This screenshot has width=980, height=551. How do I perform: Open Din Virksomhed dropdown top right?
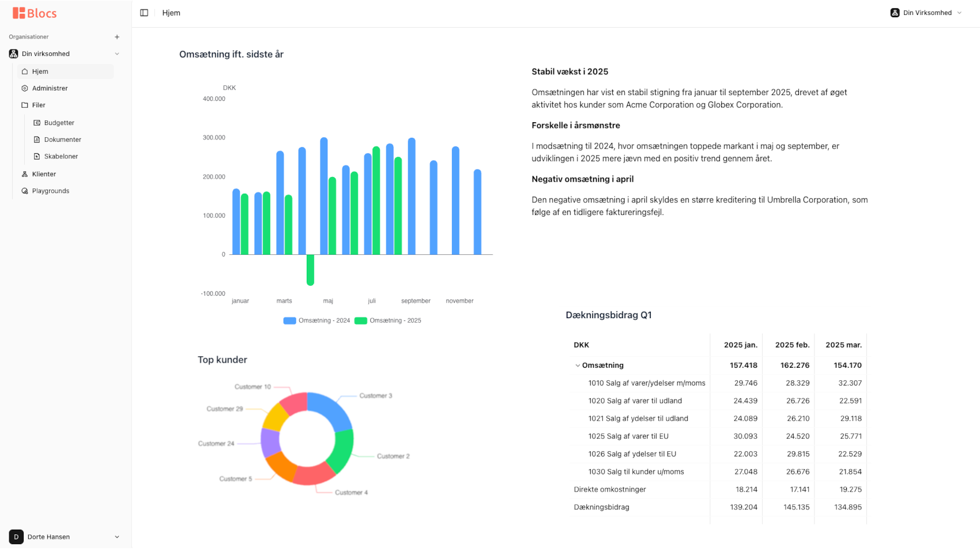tap(926, 13)
